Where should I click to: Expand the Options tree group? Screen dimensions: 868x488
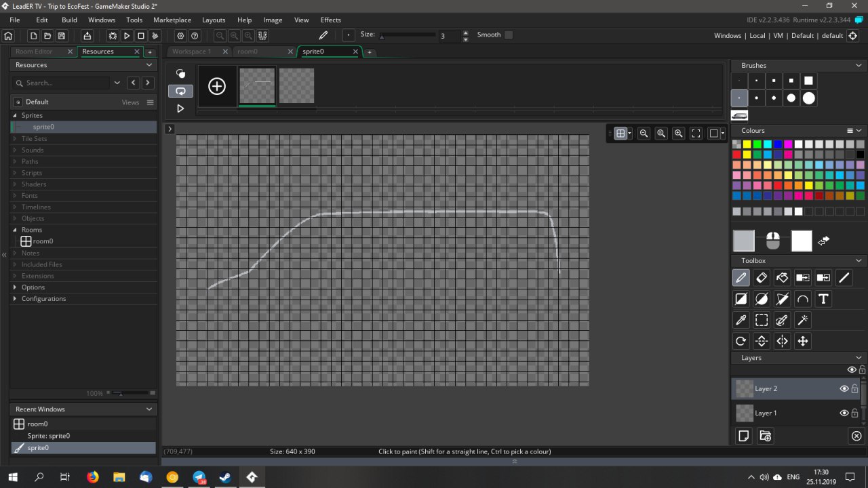(x=15, y=287)
